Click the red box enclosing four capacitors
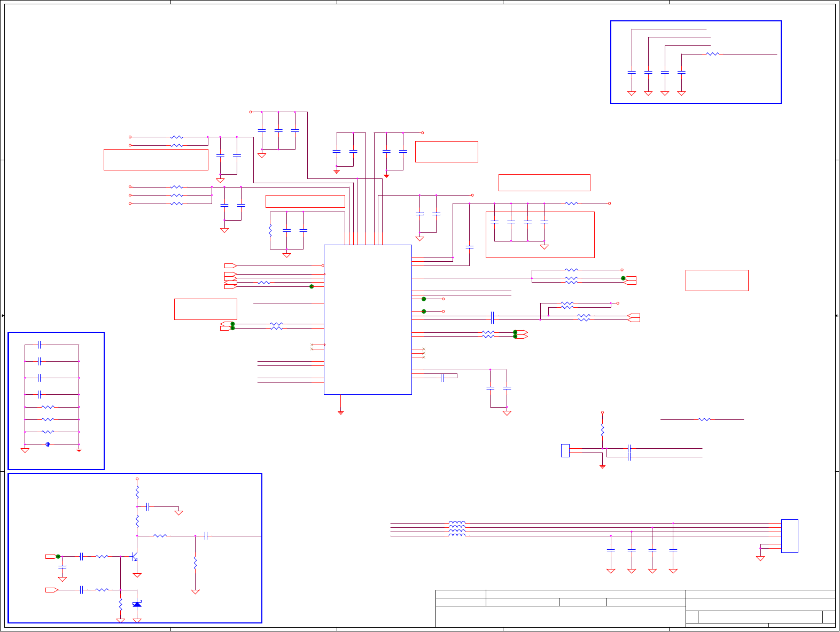Image resolution: width=840 pixels, height=632 pixels. [x=540, y=235]
